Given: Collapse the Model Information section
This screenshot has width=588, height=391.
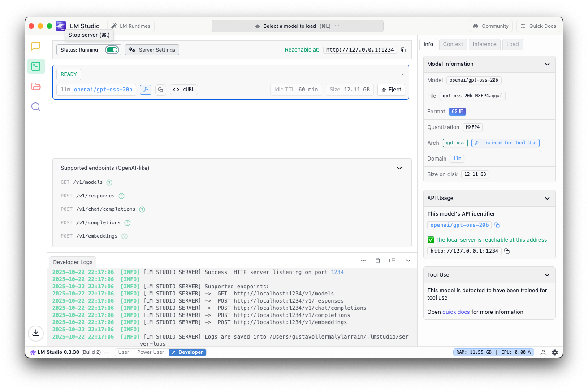Looking at the screenshot, I should [x=547, y=64].
